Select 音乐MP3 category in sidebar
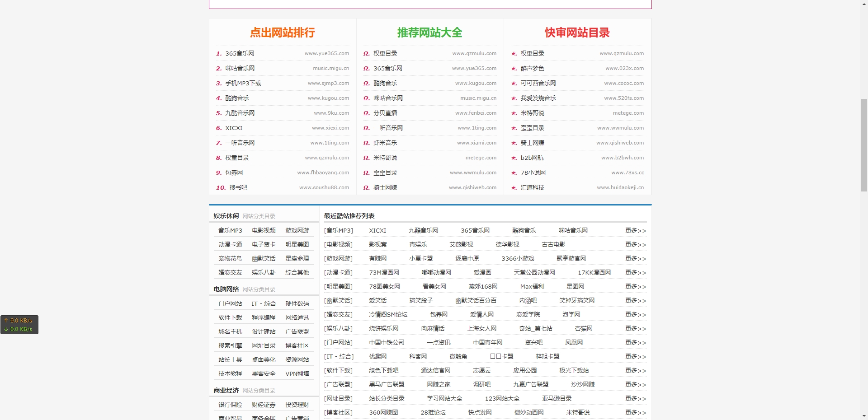Image resolution: width=868 pixels, height=420 pixels. point(230,230)
